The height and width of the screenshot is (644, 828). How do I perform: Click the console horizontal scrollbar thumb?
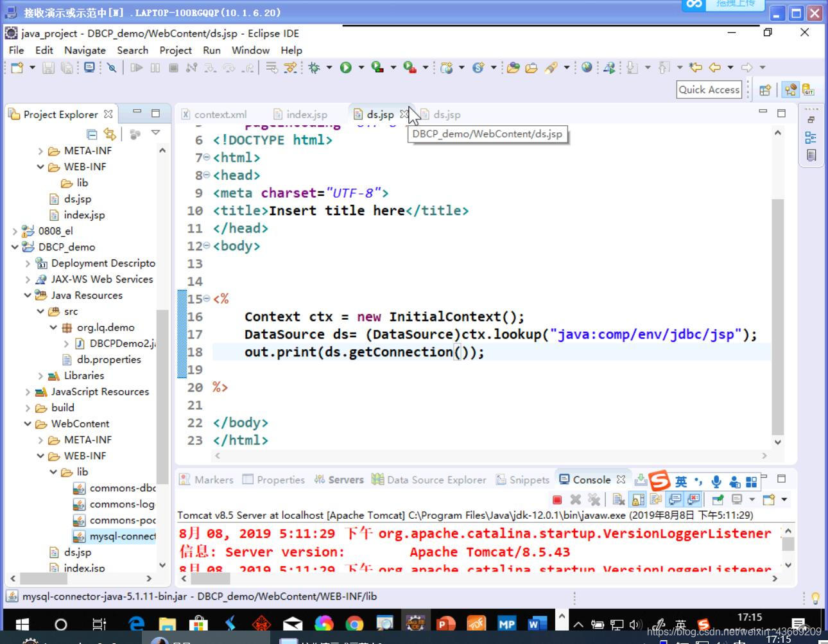click(x=209, y=578)
